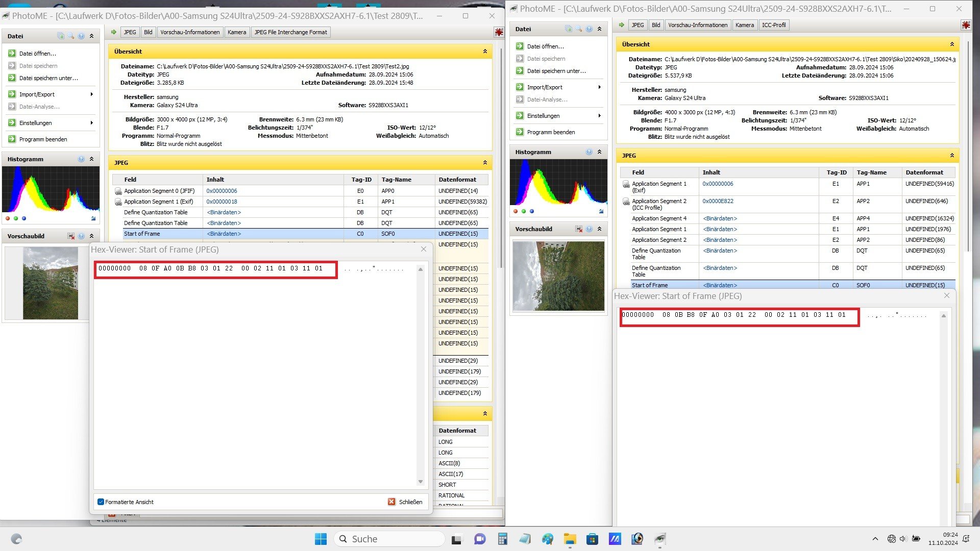Image resolution: width=980 pixels, height=551 pixels.
Task: Collapse the Übersicht section in left window
Action: (x=485, y=52)
